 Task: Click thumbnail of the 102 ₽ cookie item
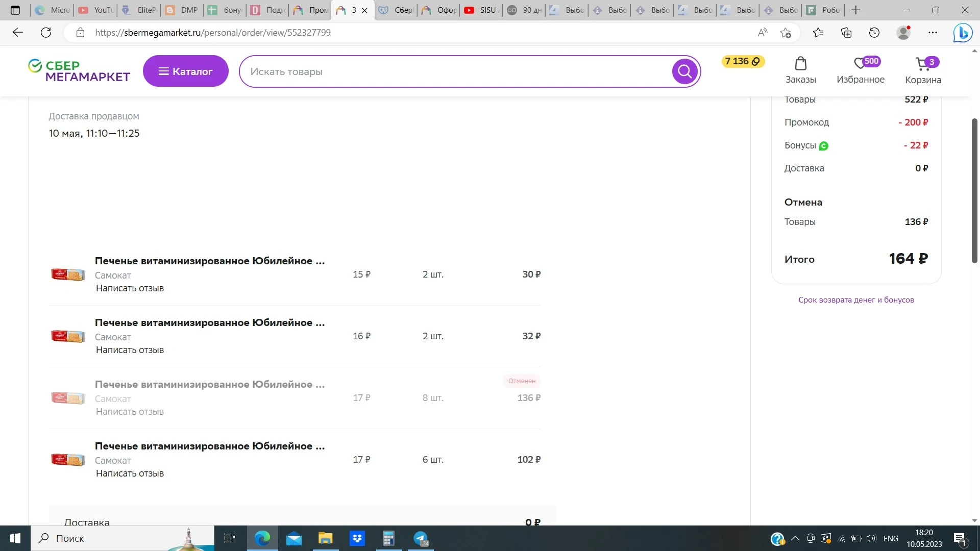pyautogui.click(x=68, y=460)
